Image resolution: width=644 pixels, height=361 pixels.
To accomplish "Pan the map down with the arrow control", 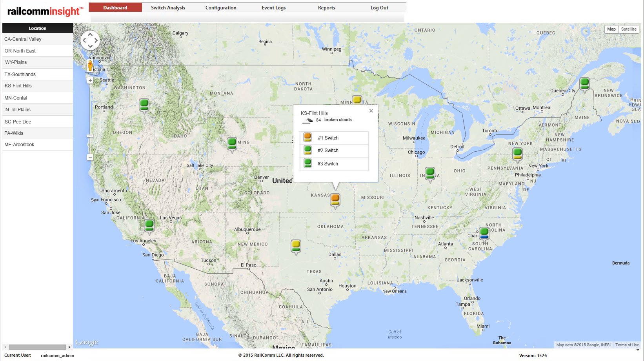I will tap(90, 46).
